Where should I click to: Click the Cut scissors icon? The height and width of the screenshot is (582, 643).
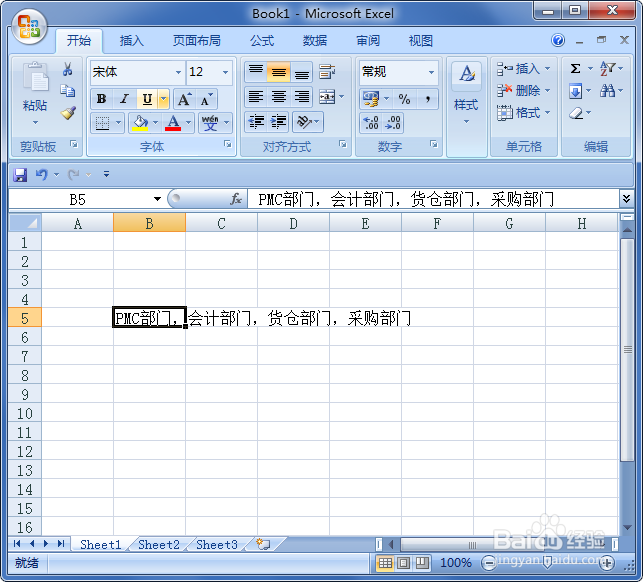(x=67, y=69)
